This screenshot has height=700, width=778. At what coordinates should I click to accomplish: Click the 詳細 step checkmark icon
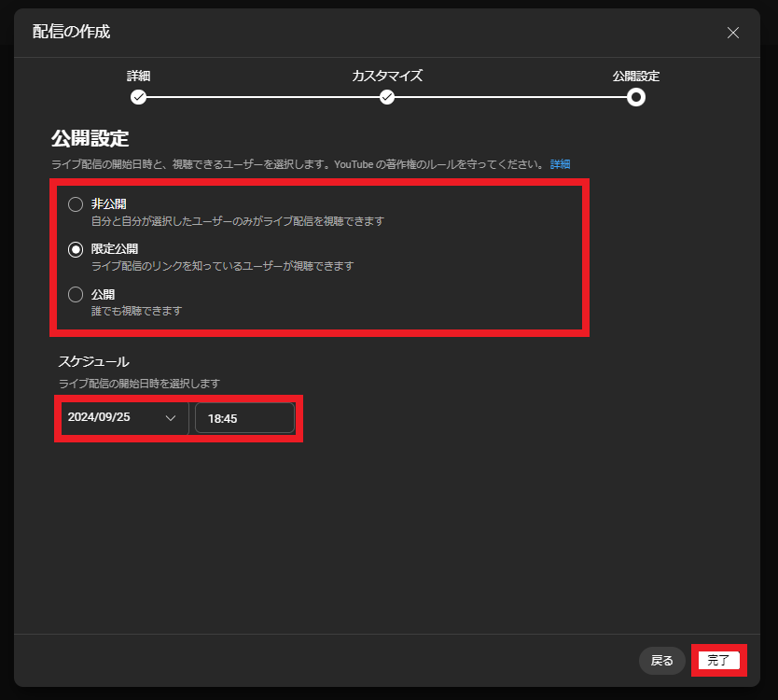click(138, 97)
